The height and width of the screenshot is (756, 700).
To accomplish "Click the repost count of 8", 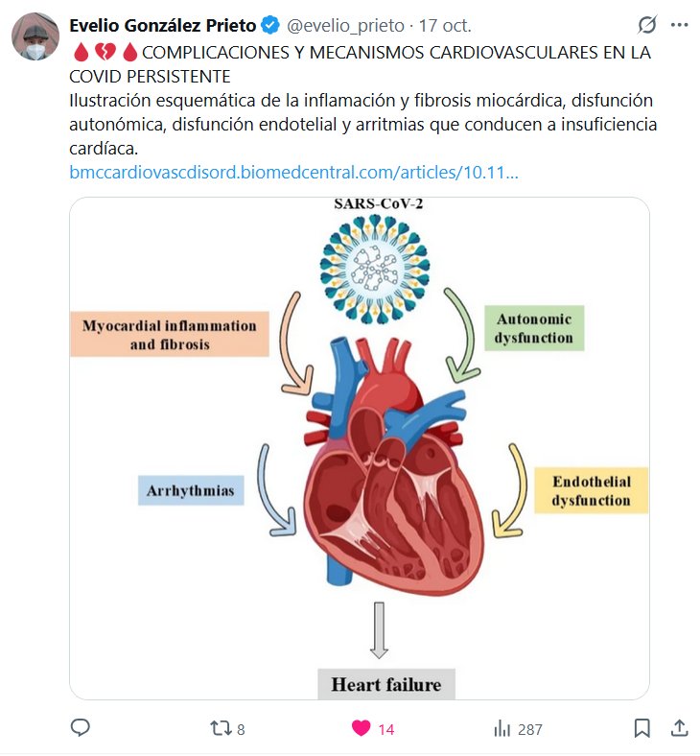I will coord(240,729).
